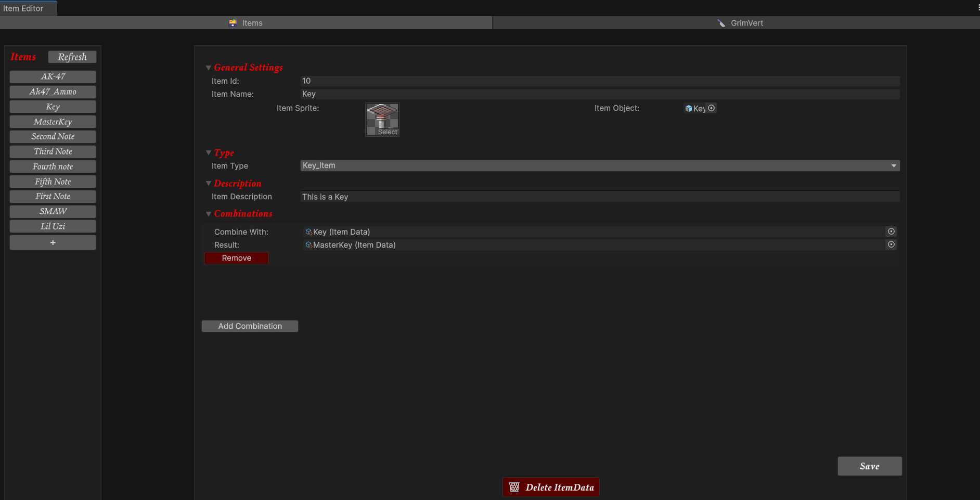The height and width of the screenshot is (500, 980).
Task: Click Delete ItemData
Action: [551, 487]
